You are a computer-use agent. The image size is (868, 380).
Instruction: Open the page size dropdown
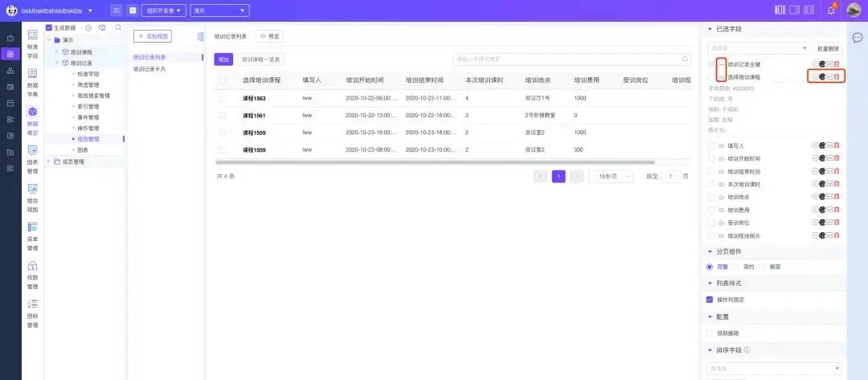pos(611,177)
